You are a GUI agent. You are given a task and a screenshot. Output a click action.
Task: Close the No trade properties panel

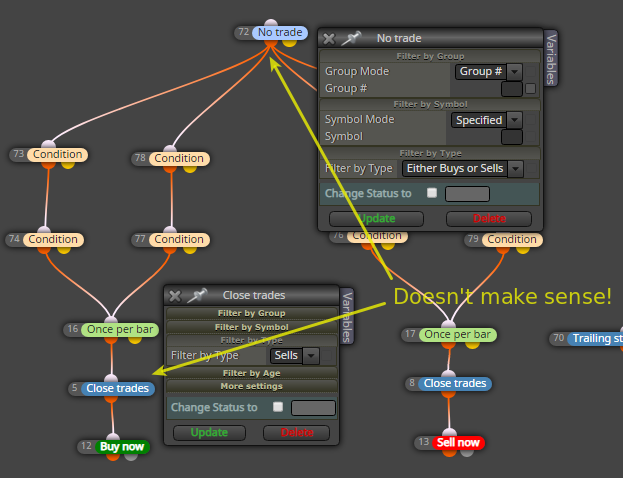329,39
